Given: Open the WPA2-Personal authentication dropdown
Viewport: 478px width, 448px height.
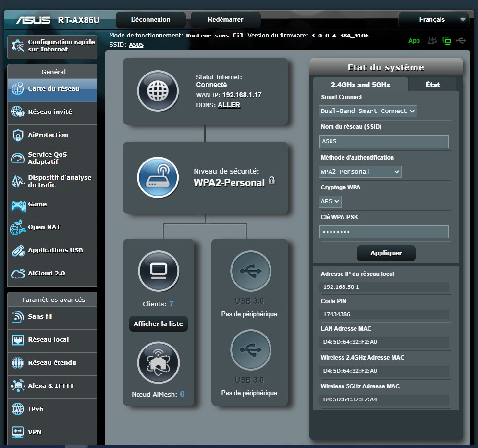Looking at the screenshot, I should click(x=360, y=172).
